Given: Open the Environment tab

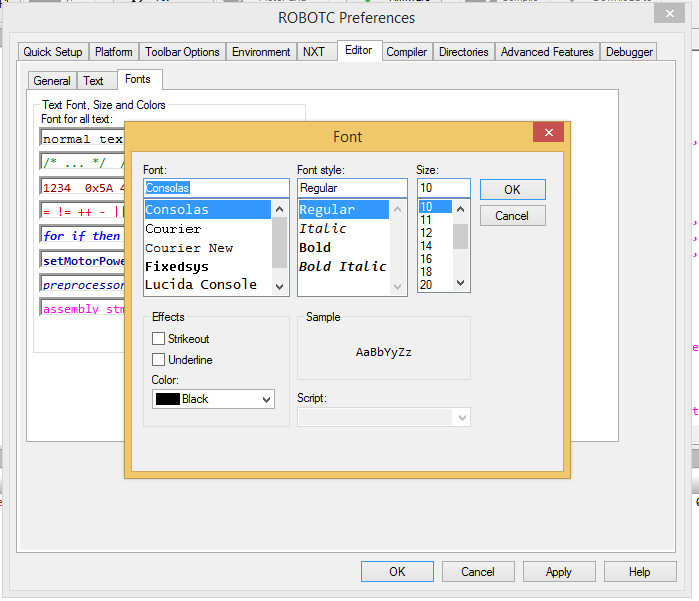Looking at the screenshot, I should pyautogui.click(x=261, y=52).
